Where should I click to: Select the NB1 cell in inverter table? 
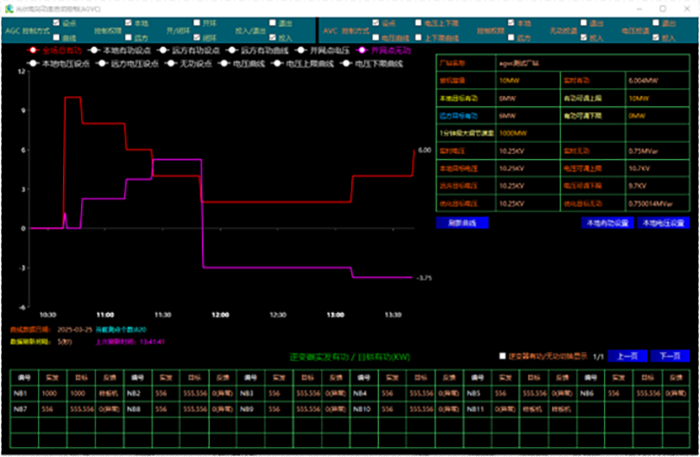(22, 394)
